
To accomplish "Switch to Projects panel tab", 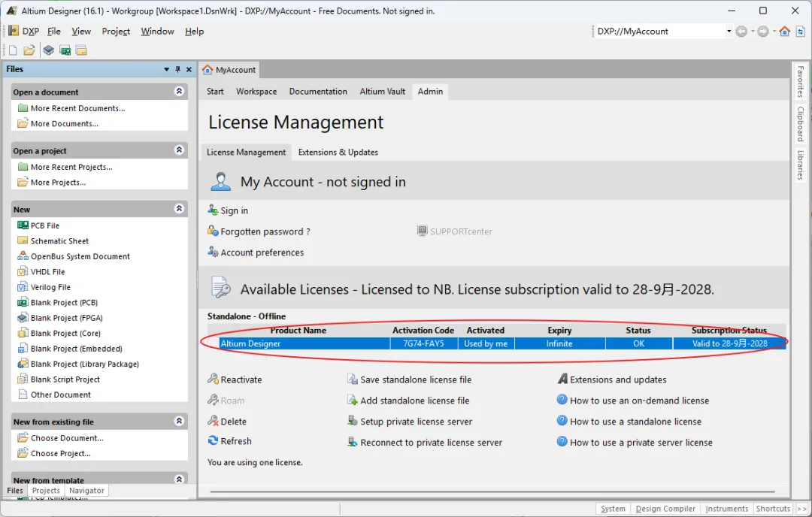I will pyautogui.click(x=46, y=491).
